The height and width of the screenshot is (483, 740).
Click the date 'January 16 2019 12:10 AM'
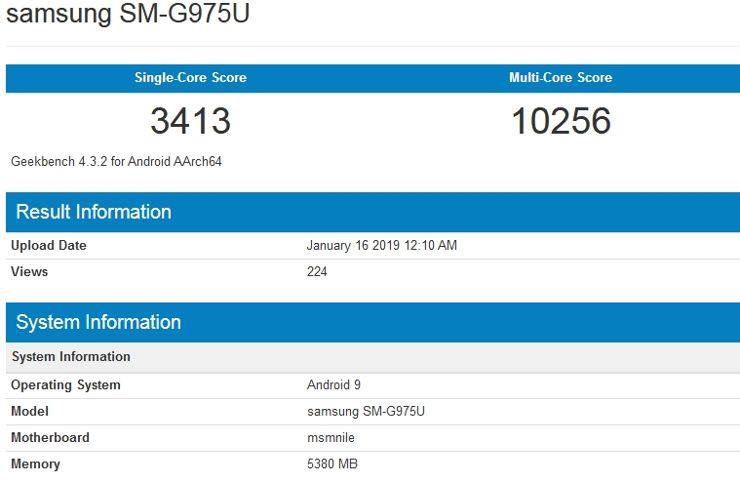(382, 246)
